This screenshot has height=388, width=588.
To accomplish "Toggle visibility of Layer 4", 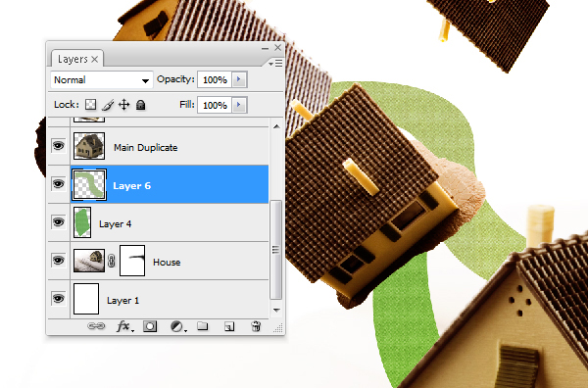I will 58,222.
